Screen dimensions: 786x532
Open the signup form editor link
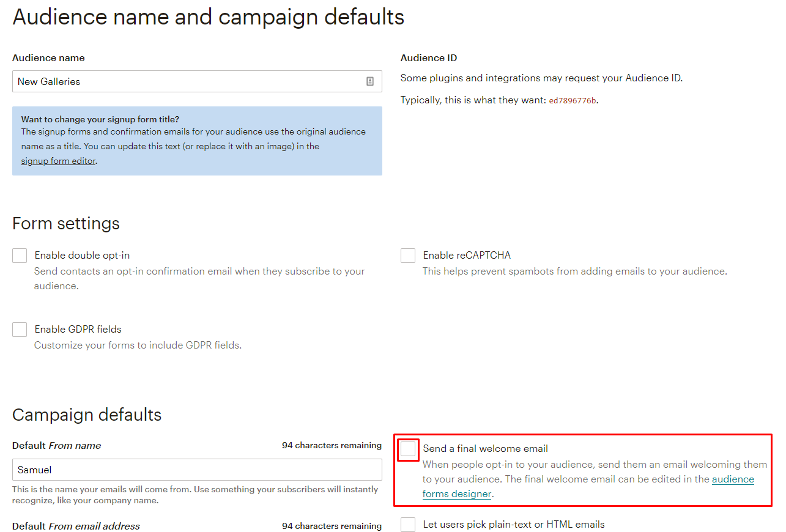point(57,160)
